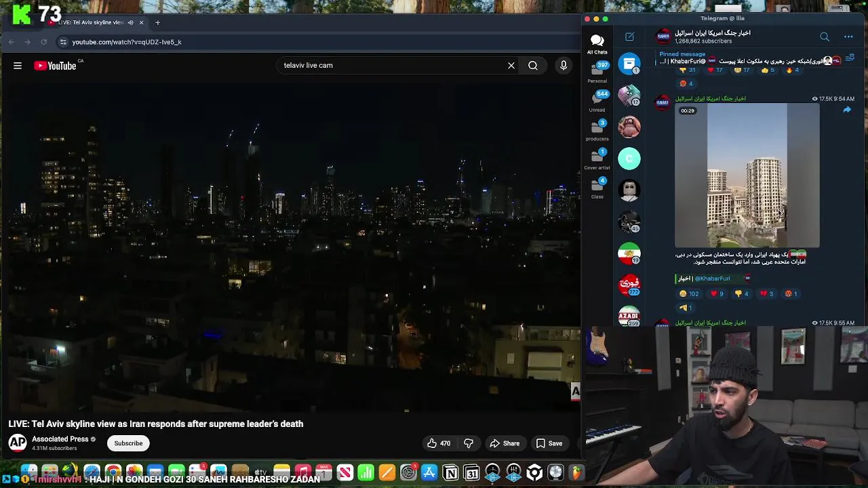
Task: Open Music app from the Dock
Action: (302, 472)
